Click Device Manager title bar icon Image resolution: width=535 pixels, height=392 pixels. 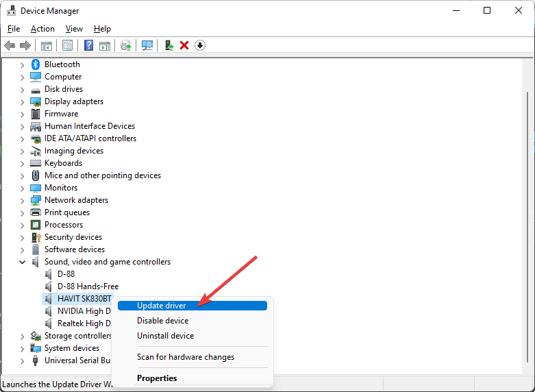point(11,10)
